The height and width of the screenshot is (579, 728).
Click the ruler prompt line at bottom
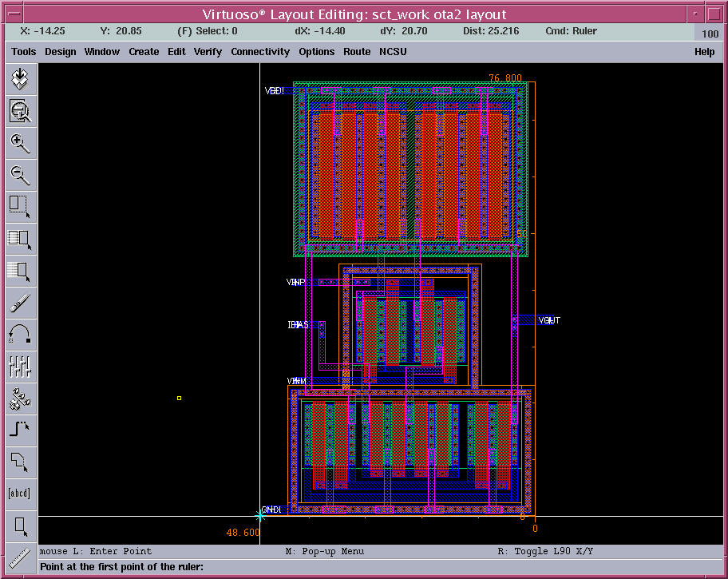coord(121,567)
